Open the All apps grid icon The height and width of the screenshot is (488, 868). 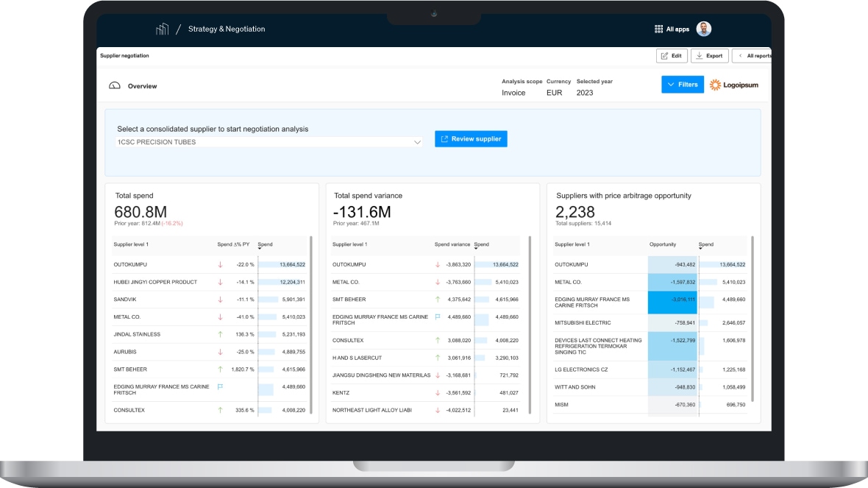(658, 29)
